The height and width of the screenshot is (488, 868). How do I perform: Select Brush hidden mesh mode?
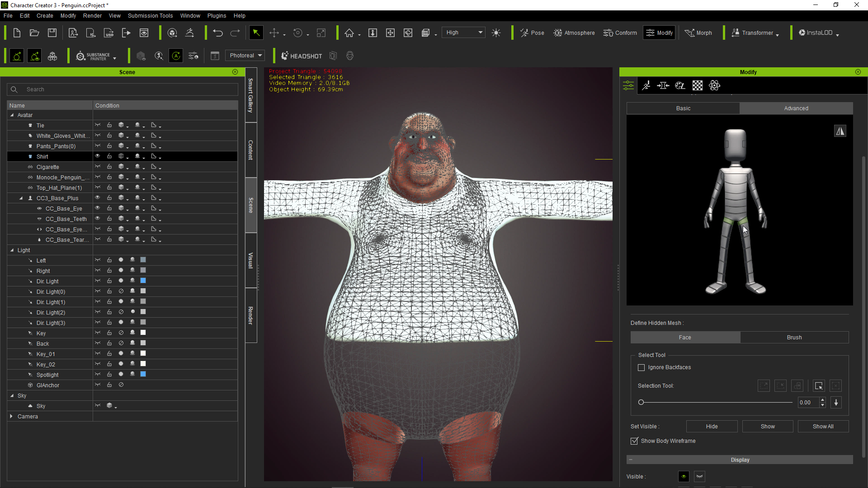coord(794,338)
